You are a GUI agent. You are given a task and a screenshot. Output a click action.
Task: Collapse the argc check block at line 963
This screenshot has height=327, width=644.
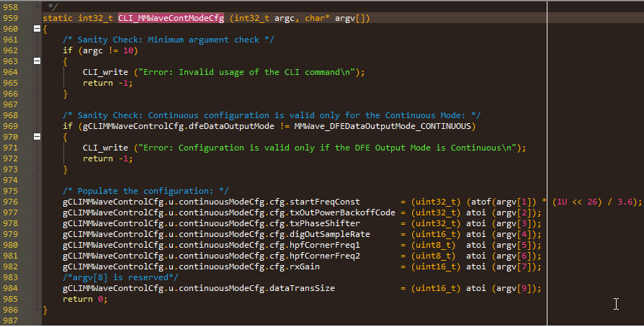(37, 61)
